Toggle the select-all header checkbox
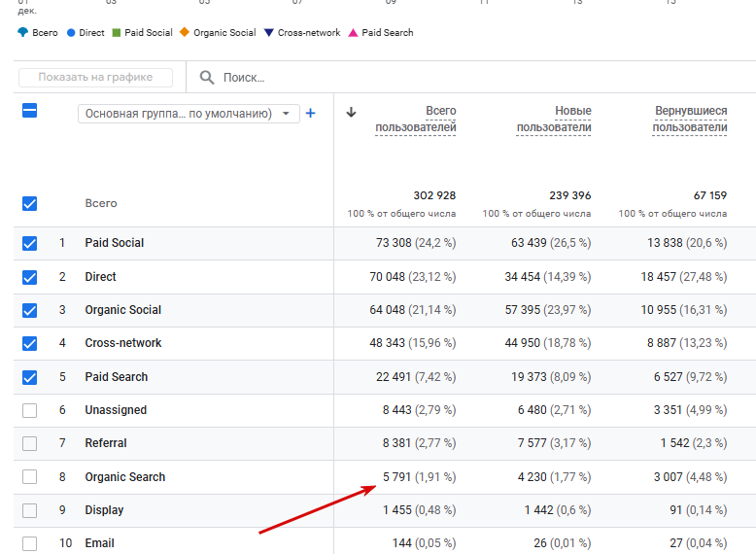Screen dimensions: 756x554 [x=29, y=111]
